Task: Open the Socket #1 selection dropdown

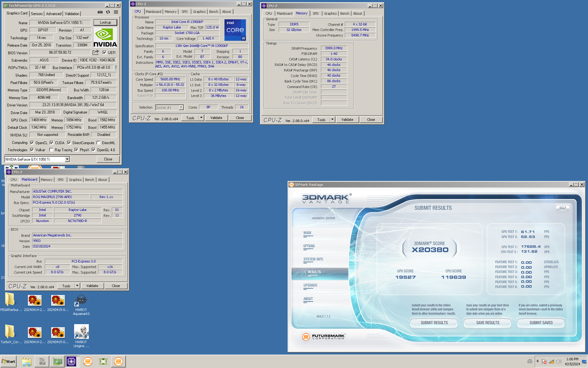Action: [x=181, y=107]
